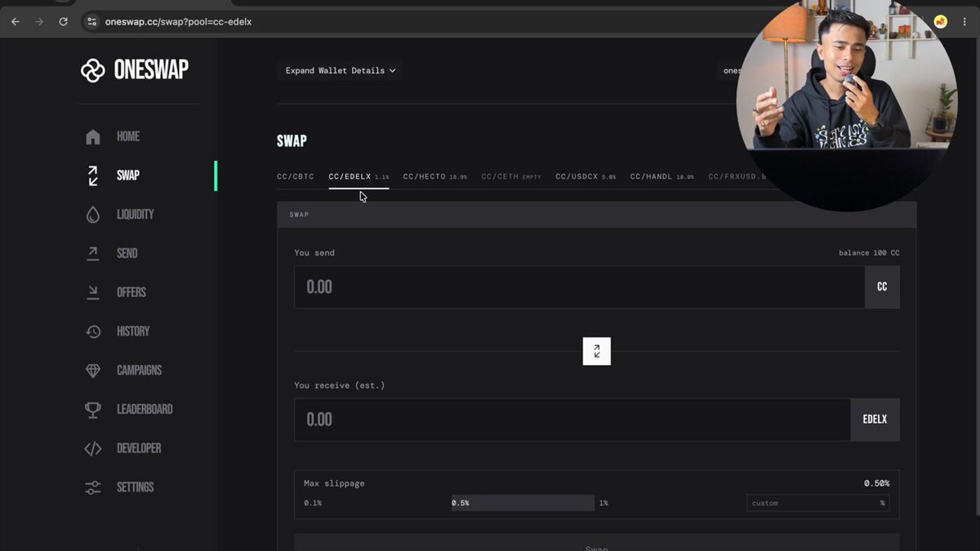Switch to the CC/USDCX pool tab
This screenshot has width=980, height=551.
click(x=586, y=176)
